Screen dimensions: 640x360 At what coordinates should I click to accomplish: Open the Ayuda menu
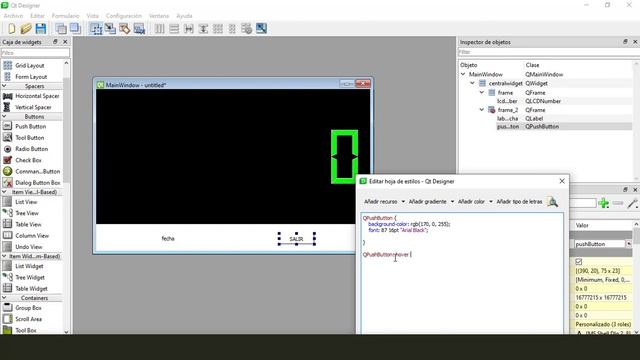click(x=184, y=16)
